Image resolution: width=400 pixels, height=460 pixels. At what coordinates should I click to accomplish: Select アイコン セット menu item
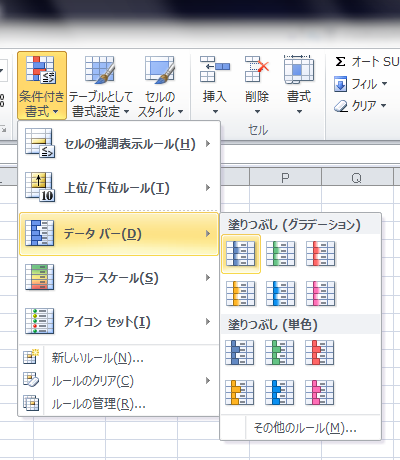coord(119,322)
